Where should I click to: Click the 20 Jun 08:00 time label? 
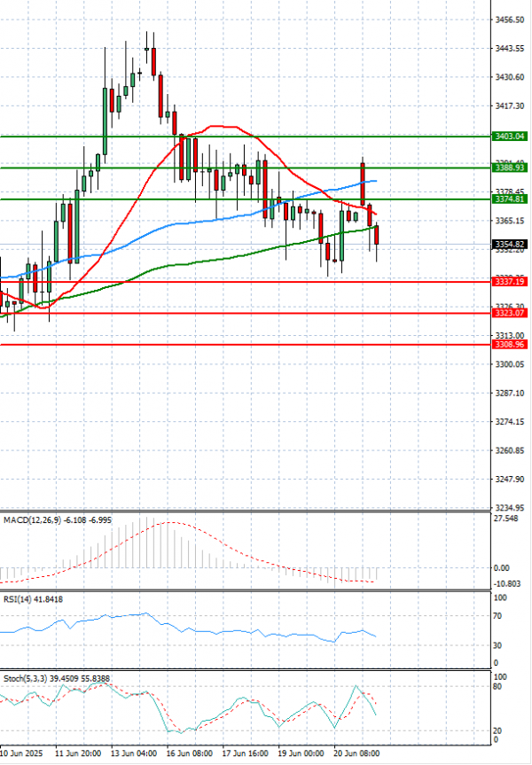[356, 753]
